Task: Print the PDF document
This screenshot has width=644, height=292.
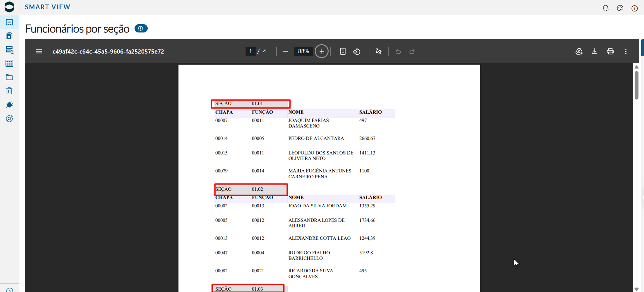Action: [610, 51]
